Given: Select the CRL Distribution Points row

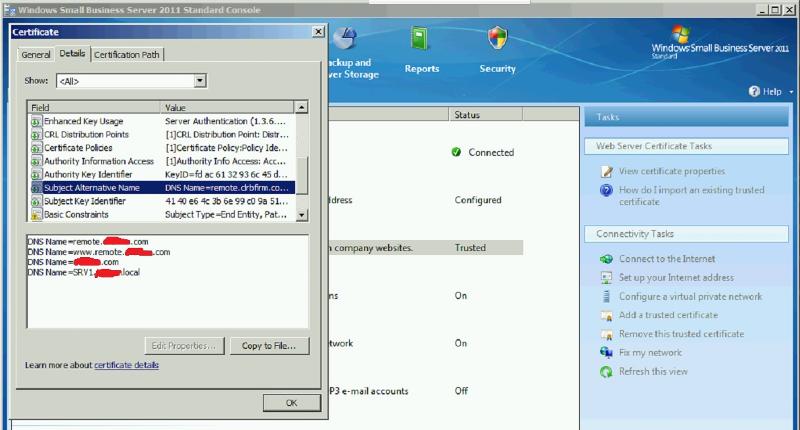Looking at the screenshot, I should (162, 135).
